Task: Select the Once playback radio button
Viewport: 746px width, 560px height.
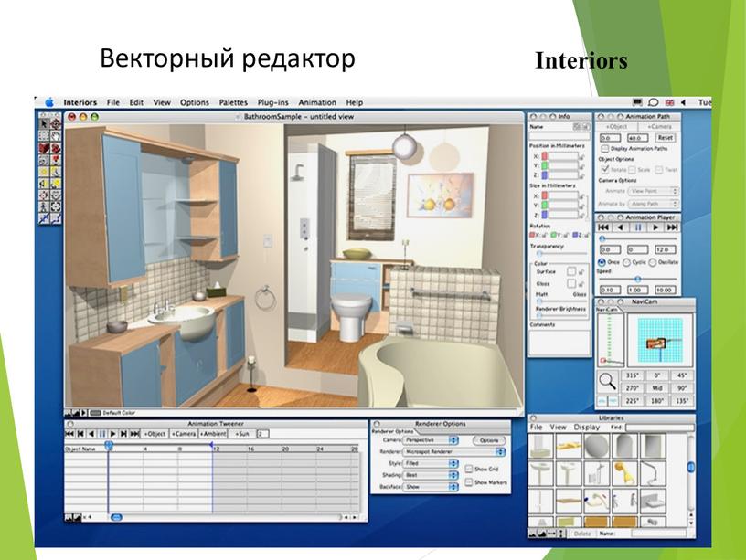Action: click(x=602, y=262)
